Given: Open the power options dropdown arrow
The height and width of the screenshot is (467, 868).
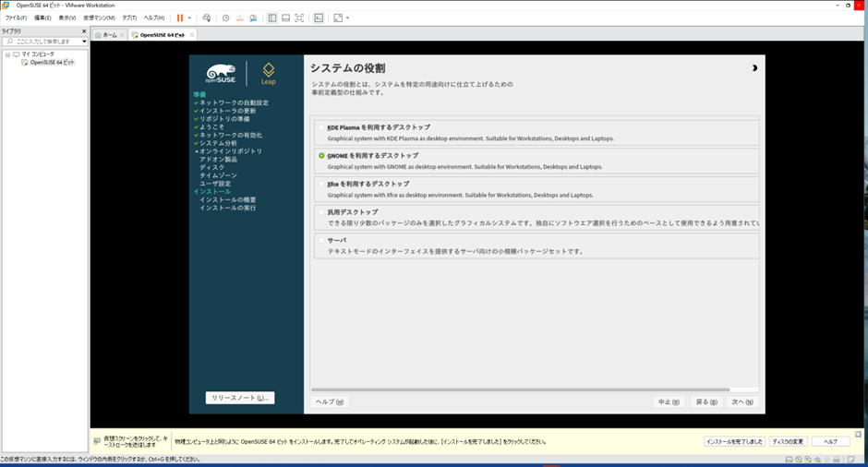Looking at the screenshot, I should pos(190,18).
